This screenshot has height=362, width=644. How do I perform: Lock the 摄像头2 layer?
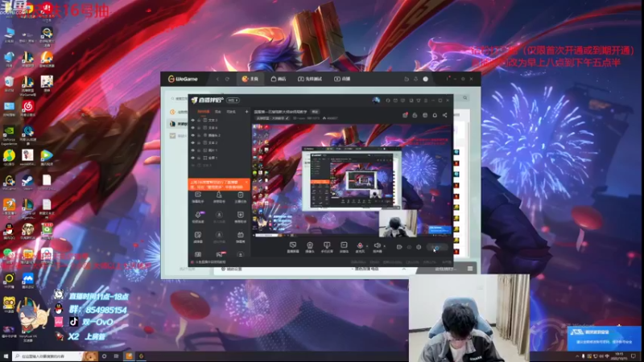(x=199, y=135)
